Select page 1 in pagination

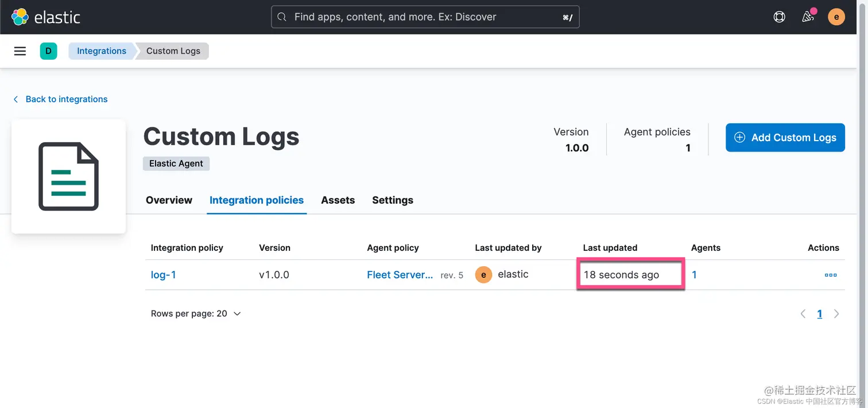click(820, 314)
